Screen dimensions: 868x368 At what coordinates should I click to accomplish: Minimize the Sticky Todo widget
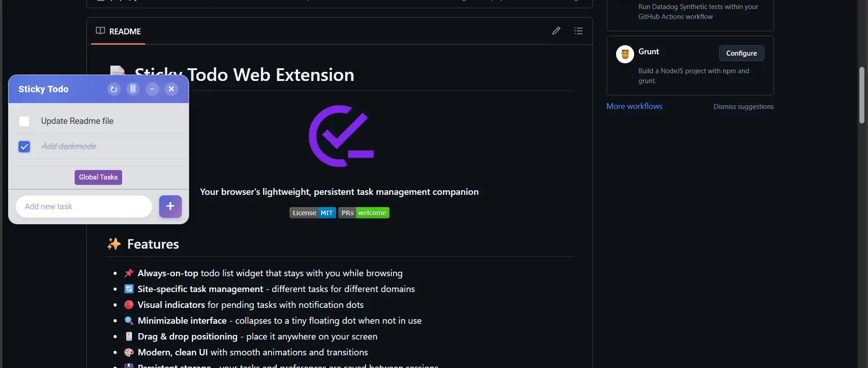tap(152, 89)
